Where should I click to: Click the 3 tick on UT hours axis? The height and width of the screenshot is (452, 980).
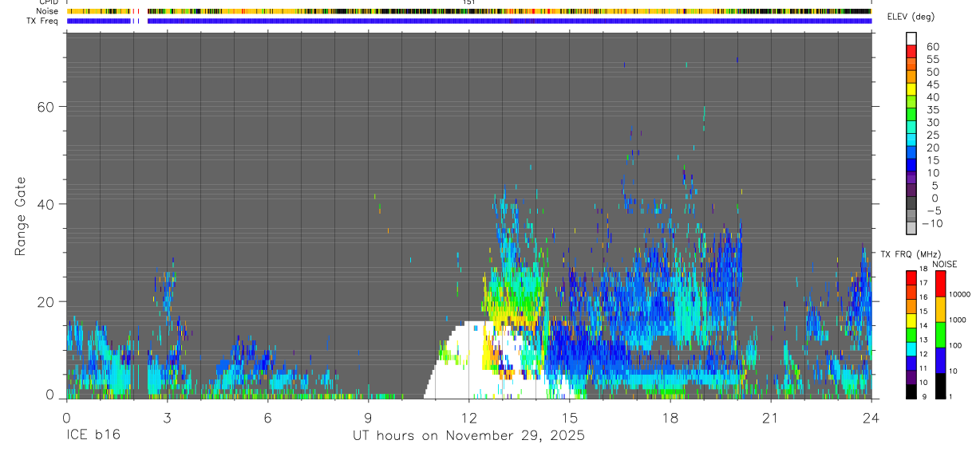tap(167, 417)
